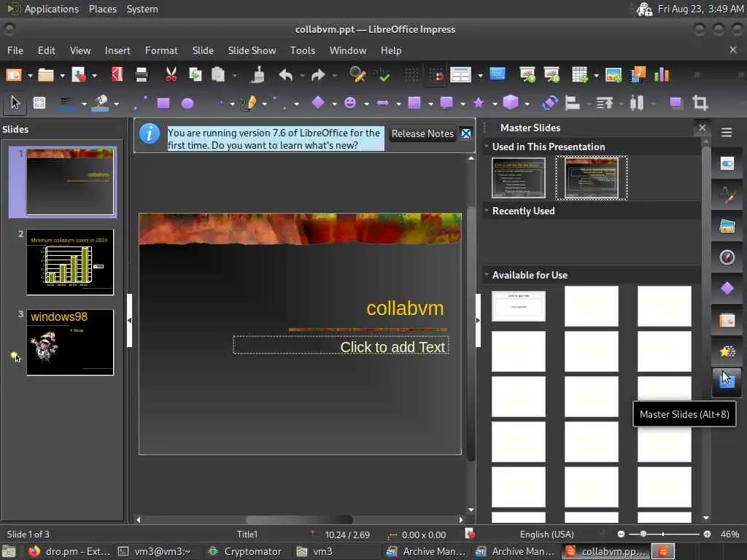Click the Cut scissors icon
747x560 pixels.
171,75
